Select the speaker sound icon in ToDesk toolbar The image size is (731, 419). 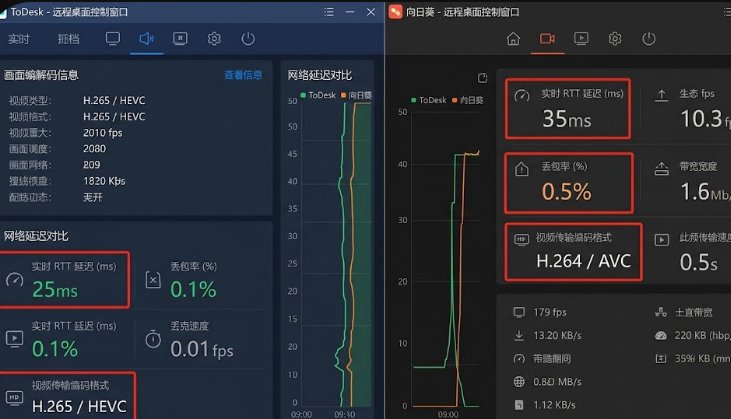(146, 39)
